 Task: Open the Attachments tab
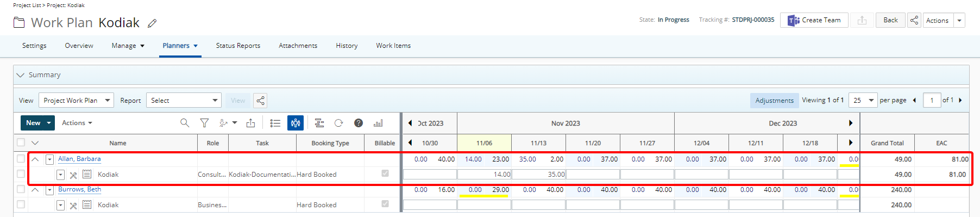click(x=298, y=46)
